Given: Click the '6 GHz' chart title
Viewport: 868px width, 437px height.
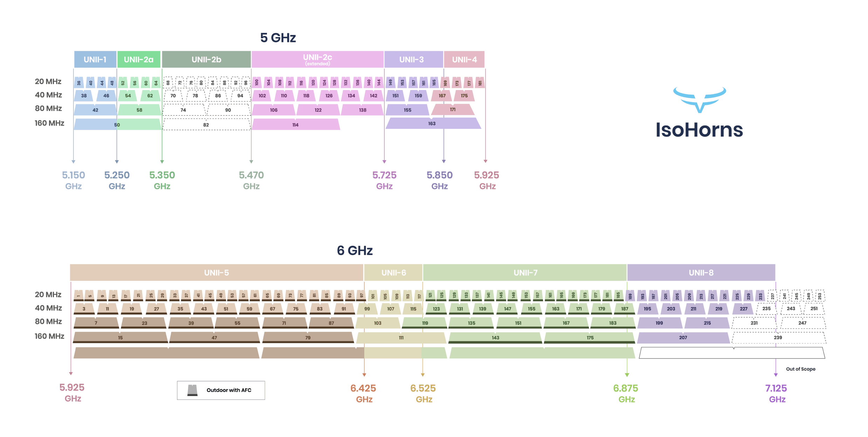Looking at the screenshot, I should click(x=355, y=250).
